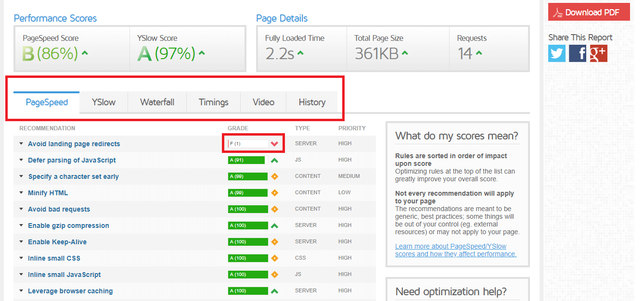Click orange diamond on Inline small CSS row
The width and height of the screenshot is (644, 301).
click(274, 258)
